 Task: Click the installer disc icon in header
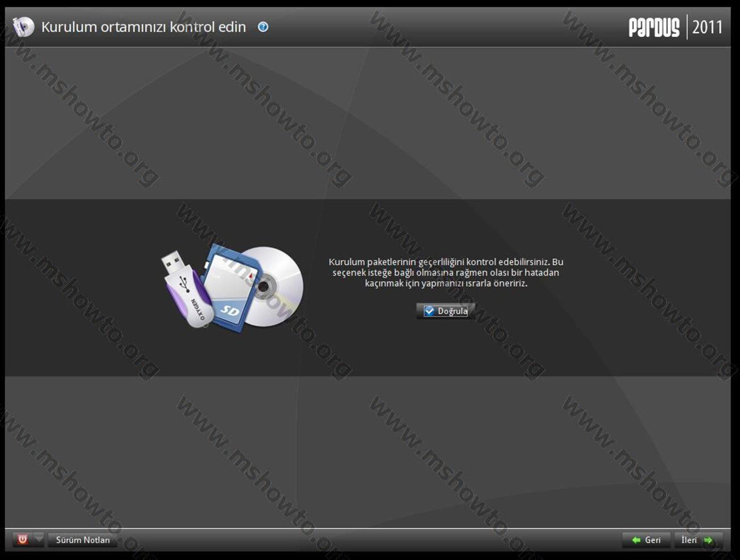tap(23, 27)
